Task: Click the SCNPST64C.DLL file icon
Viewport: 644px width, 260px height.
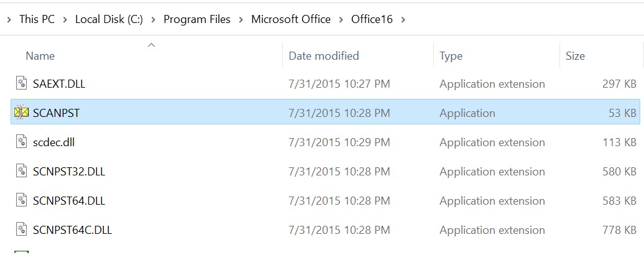Action: click(21, 230)
